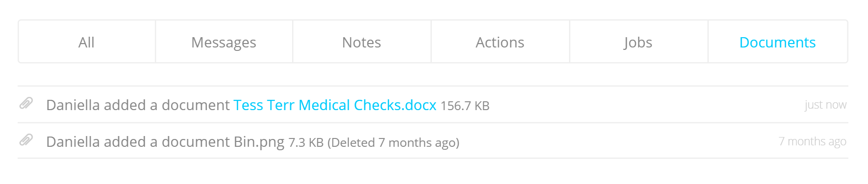Click 'Daniella added a document' in first row
The height and width of the screenshot is (184, 868).
[x=138, y=105]
